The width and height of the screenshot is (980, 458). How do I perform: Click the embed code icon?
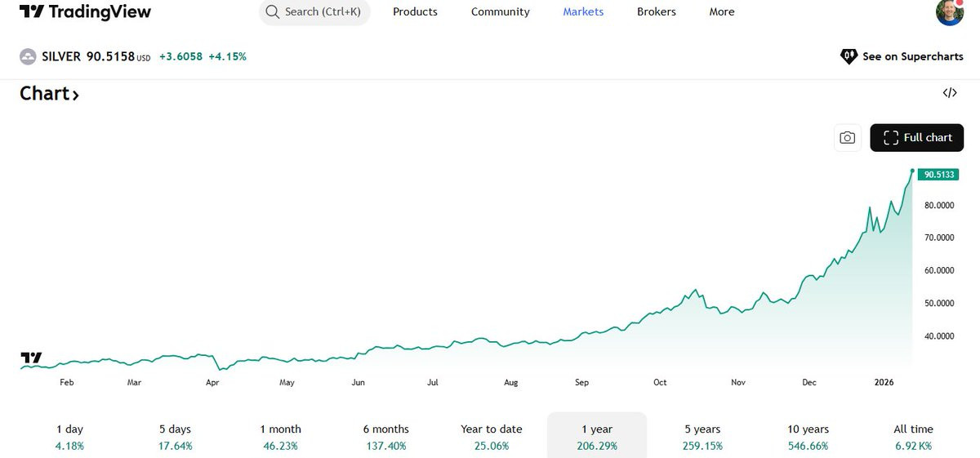950,92
